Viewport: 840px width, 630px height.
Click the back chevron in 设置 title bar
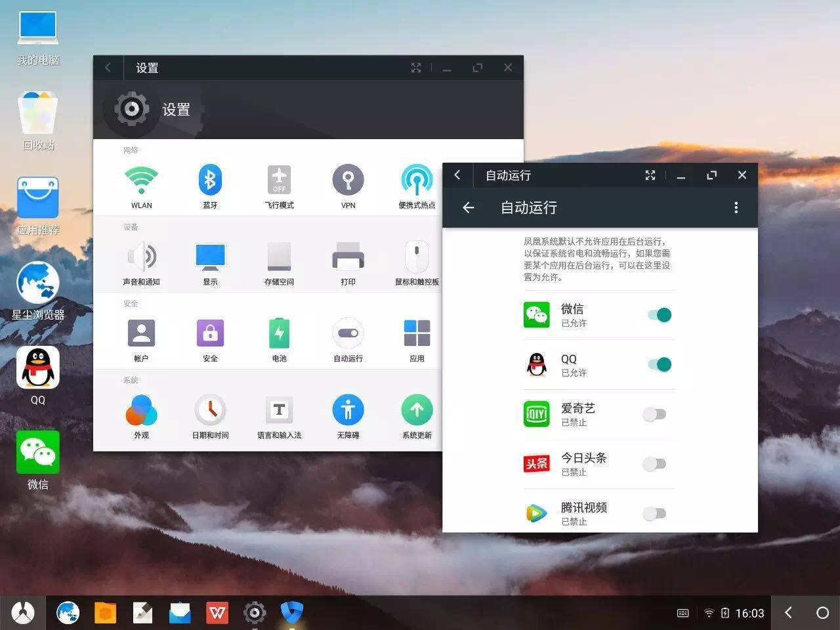click(108, 68)
